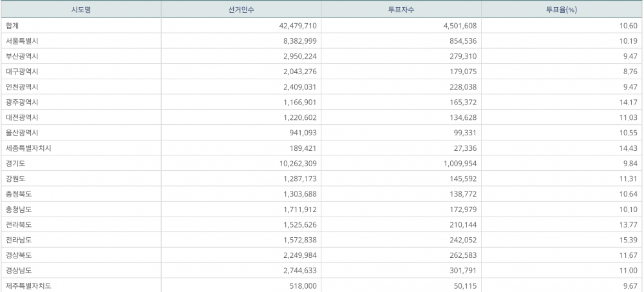644x292 pixels.
Task: Click the 세종특별자치시 row name
Action: click(28, 148)
